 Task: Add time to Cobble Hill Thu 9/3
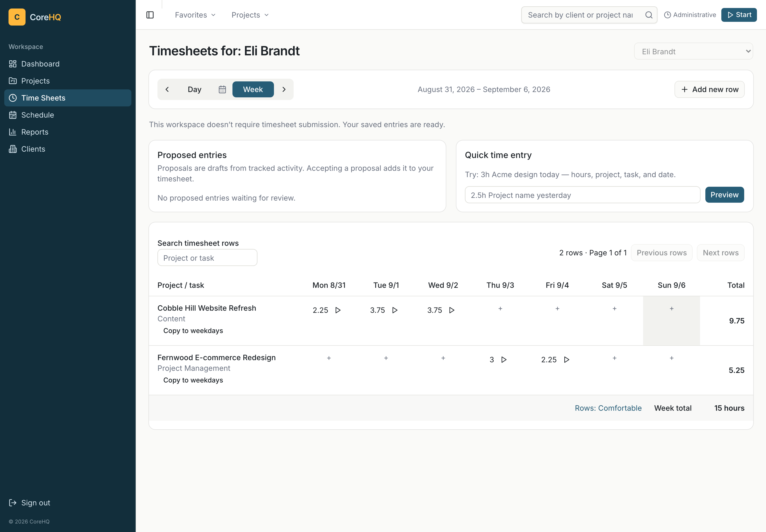point(500,309)
